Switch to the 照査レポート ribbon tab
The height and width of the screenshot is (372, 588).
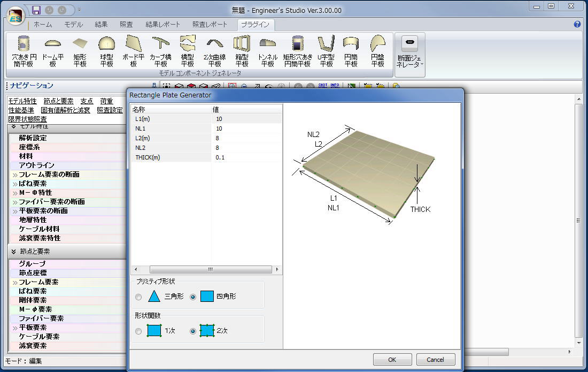[210, 25]
